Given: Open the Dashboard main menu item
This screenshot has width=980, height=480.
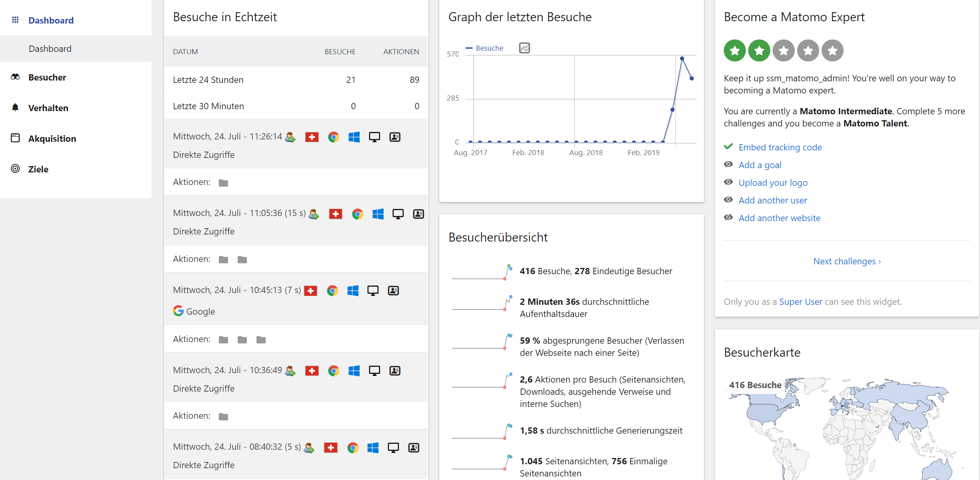Looking at the screenshot, I should 51,20.
